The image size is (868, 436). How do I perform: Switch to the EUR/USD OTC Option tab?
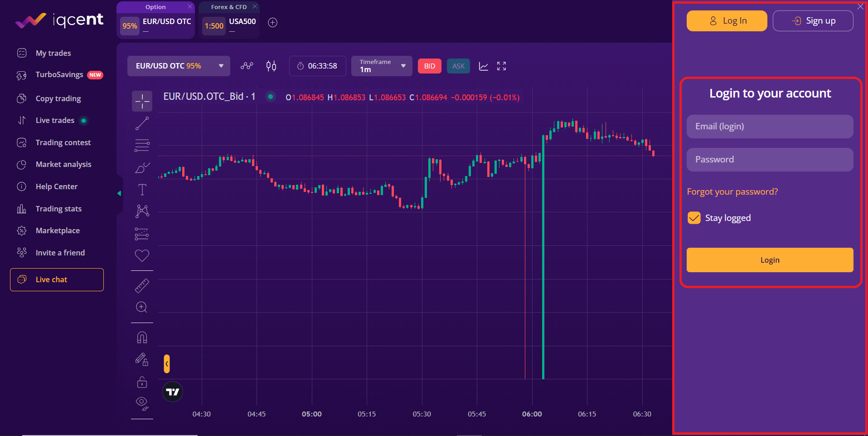[x=155, y=20]
